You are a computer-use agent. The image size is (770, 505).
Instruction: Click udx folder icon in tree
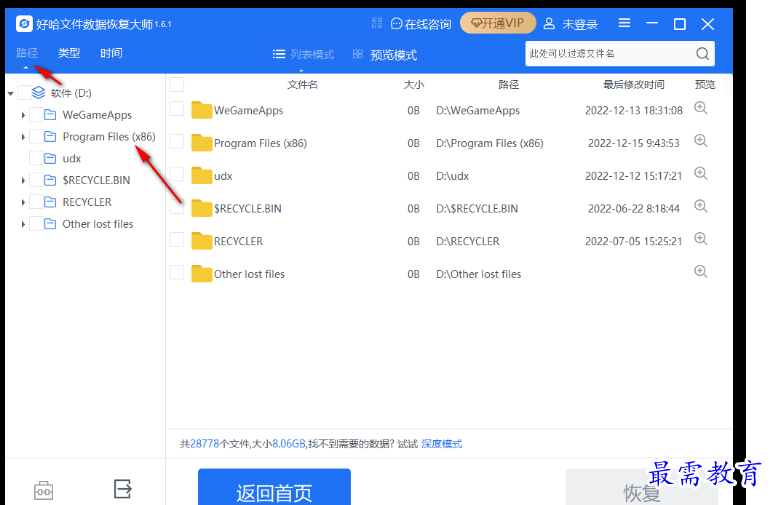(50, 158)
